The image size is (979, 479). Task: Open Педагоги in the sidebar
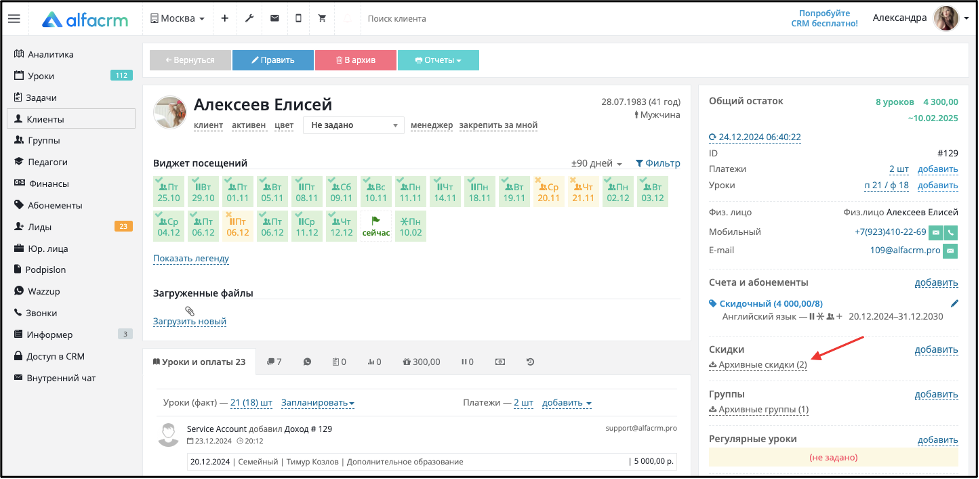pyautogui.click(x=41, y=162)
